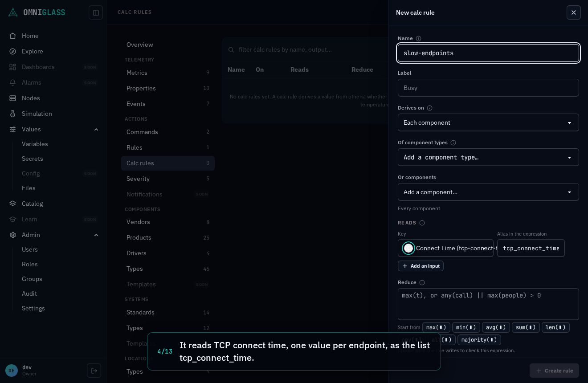Click the Reads column header
The height and width of the screenshot is (383, 588).
tap(299, 69)
